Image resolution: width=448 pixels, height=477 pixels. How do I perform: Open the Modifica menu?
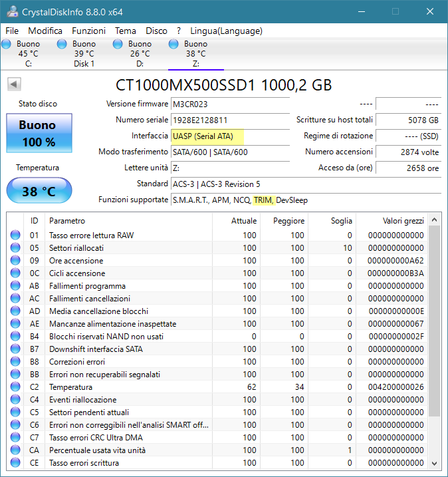(45, 31)
